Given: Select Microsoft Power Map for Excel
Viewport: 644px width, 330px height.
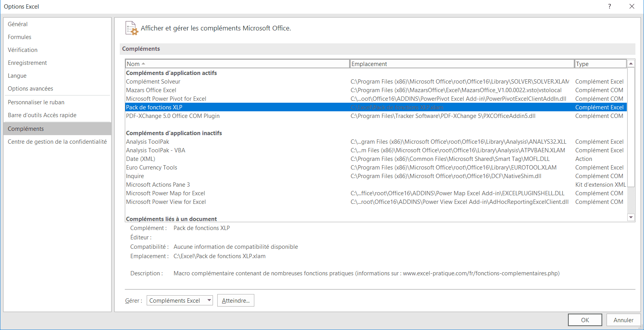Looking at the screenshot, I should [165, 193].
